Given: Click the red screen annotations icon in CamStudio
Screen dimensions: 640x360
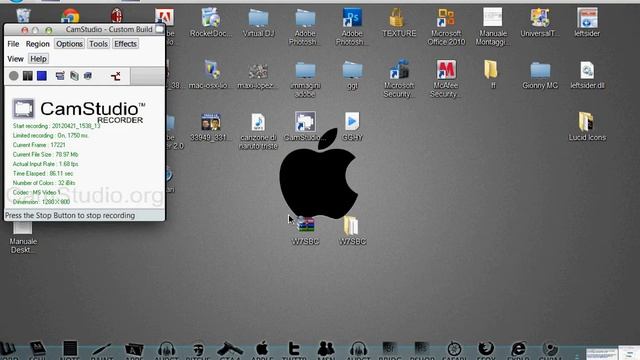Looking at the screenshot, I should pyautogui.click(x=116, y=76).
